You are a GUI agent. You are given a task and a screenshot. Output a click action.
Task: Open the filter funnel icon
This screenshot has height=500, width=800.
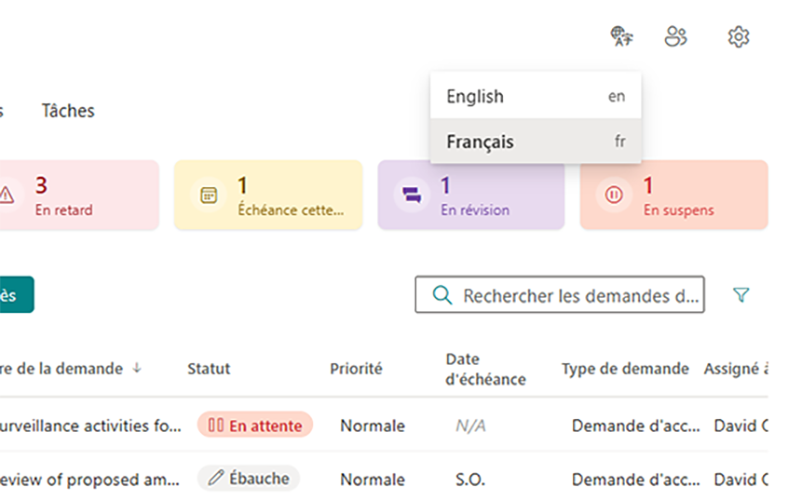pos(741,294)
